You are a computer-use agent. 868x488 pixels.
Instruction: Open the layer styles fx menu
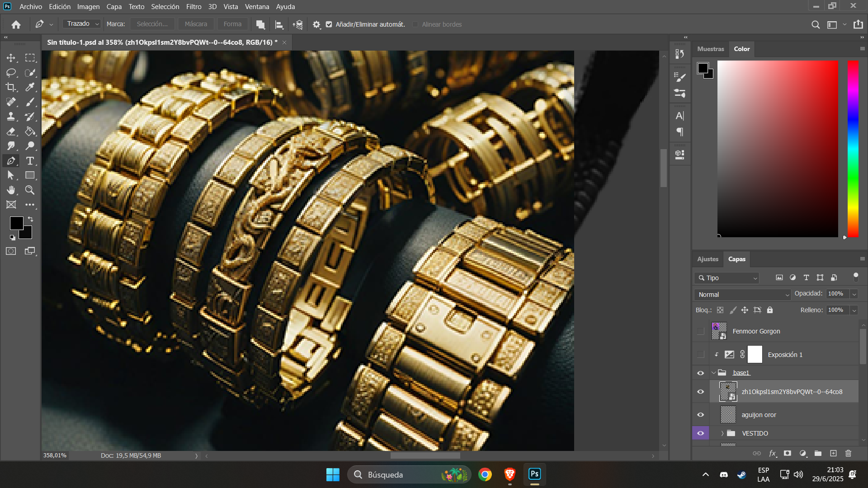773,453
